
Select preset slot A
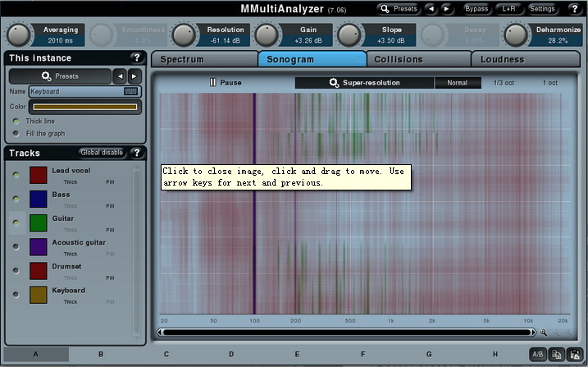click(x=35, y=354)
